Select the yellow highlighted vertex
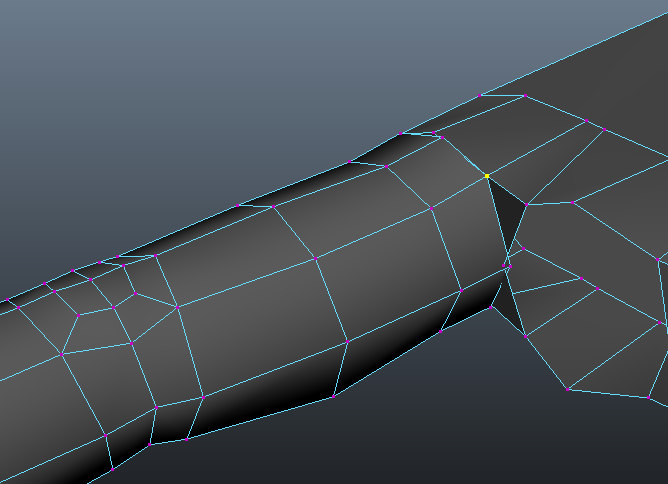 click(x=487, y=175)
